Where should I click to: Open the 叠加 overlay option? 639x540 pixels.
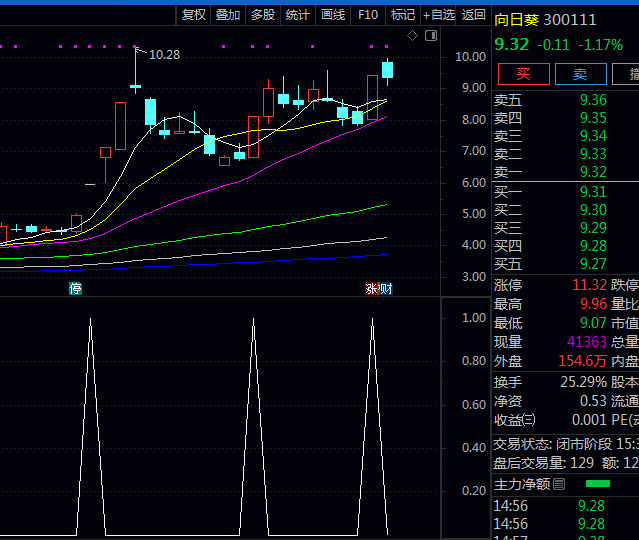pos(228,15)
